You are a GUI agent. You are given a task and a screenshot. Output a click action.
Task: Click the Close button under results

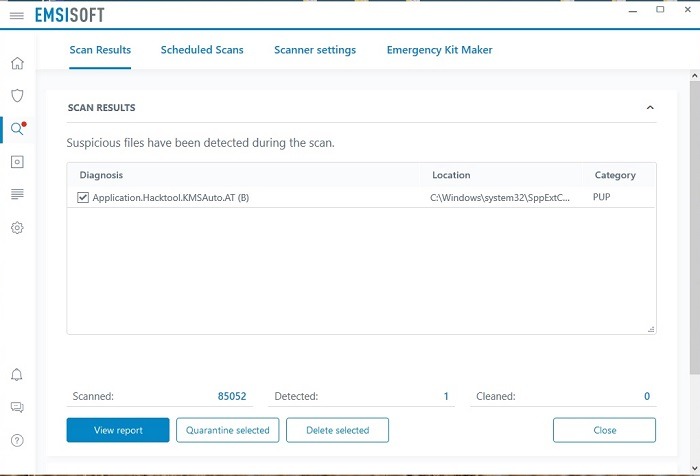pos(604,430)
